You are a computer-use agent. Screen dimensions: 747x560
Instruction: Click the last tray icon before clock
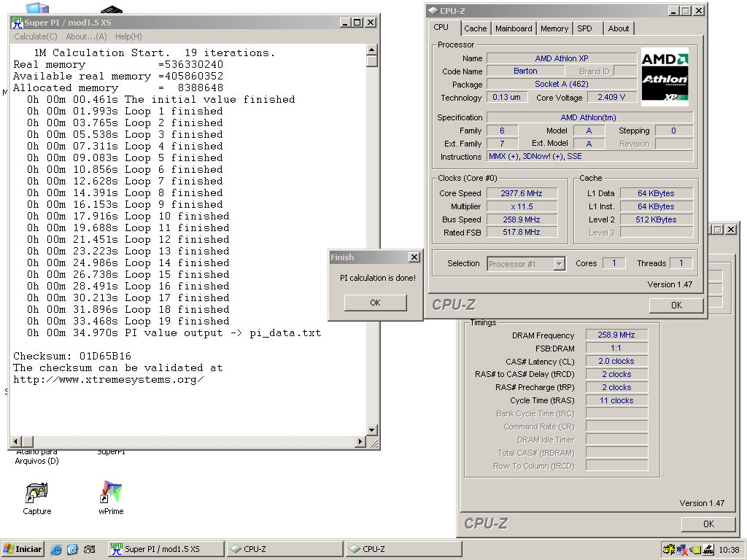pos(708,550)
